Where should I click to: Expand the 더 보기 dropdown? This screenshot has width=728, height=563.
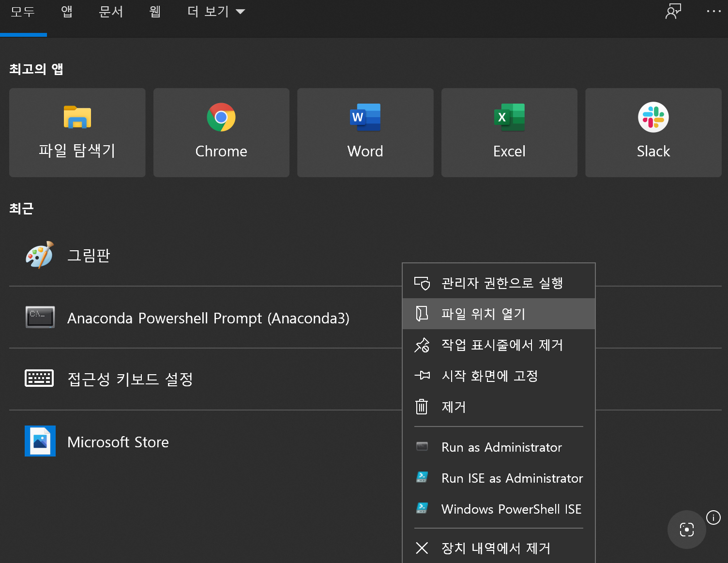point(216,11)
